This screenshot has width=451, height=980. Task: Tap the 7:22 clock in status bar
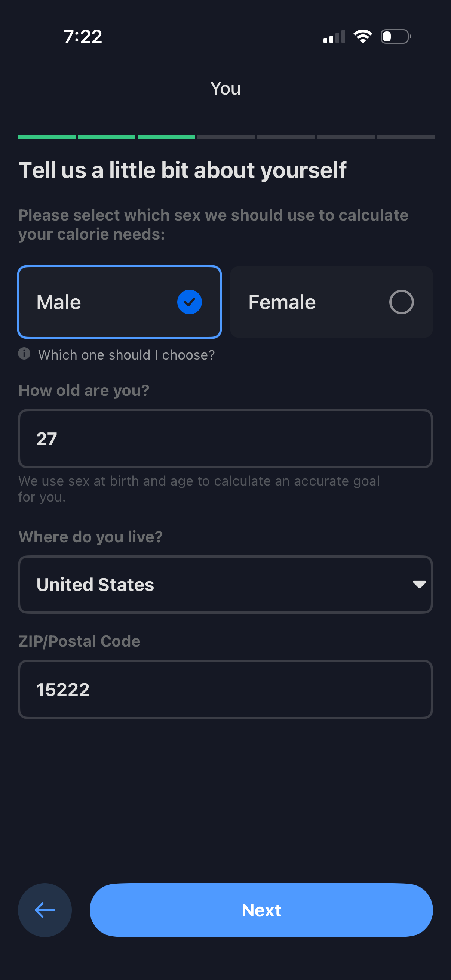pyautogui.click(x=83, y=37)
